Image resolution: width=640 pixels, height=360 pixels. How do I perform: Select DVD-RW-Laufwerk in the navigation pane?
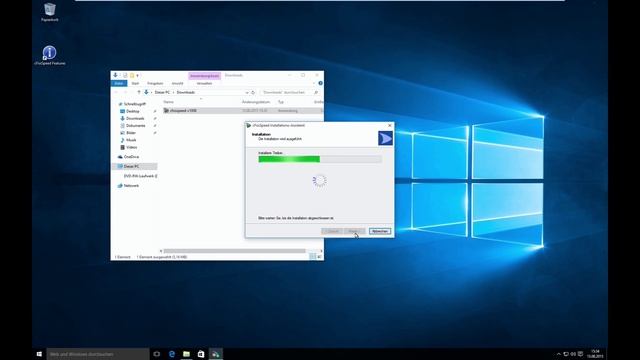pos(140,176)
